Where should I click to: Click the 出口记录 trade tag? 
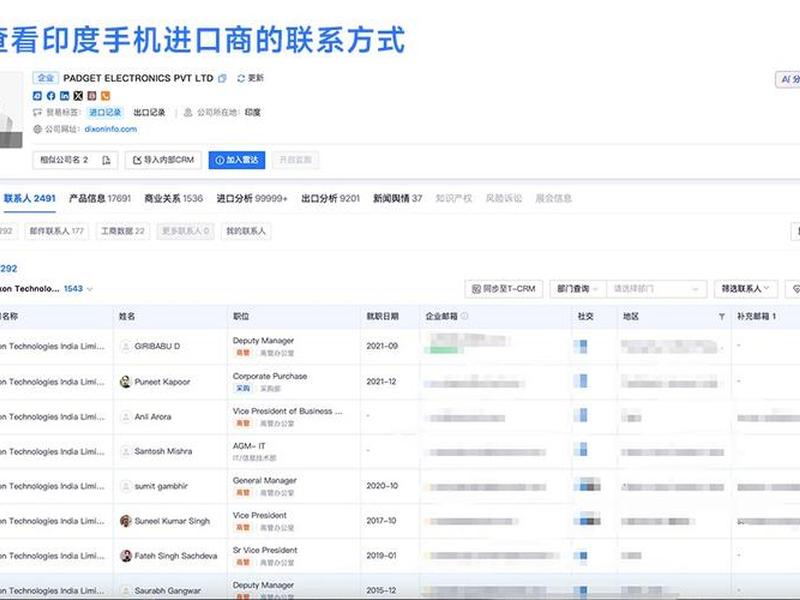point(149,113)
